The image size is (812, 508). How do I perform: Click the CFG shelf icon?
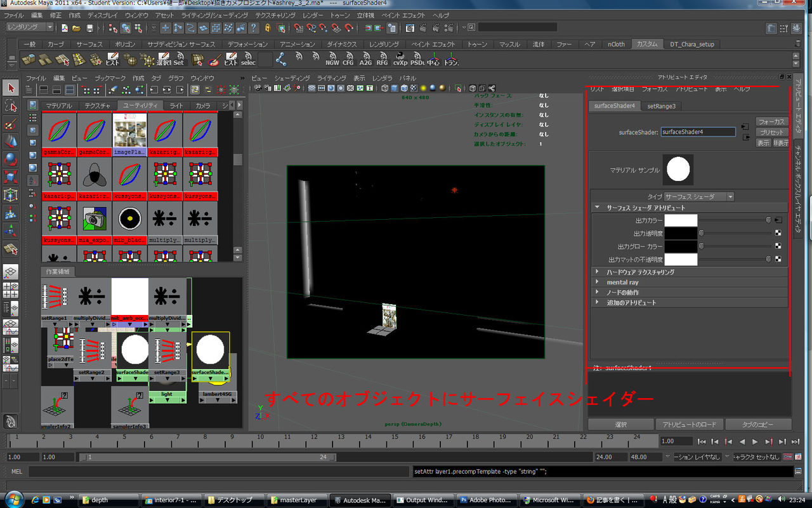pos(348,60)
